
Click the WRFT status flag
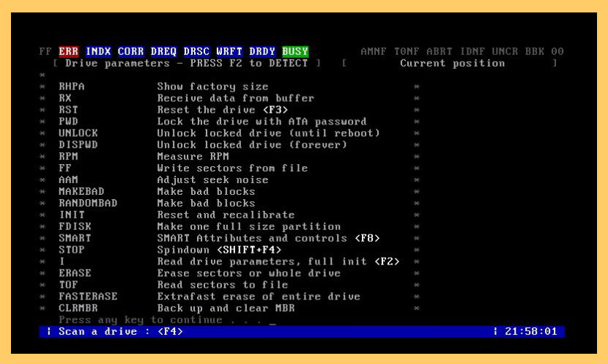pos(229,51)
